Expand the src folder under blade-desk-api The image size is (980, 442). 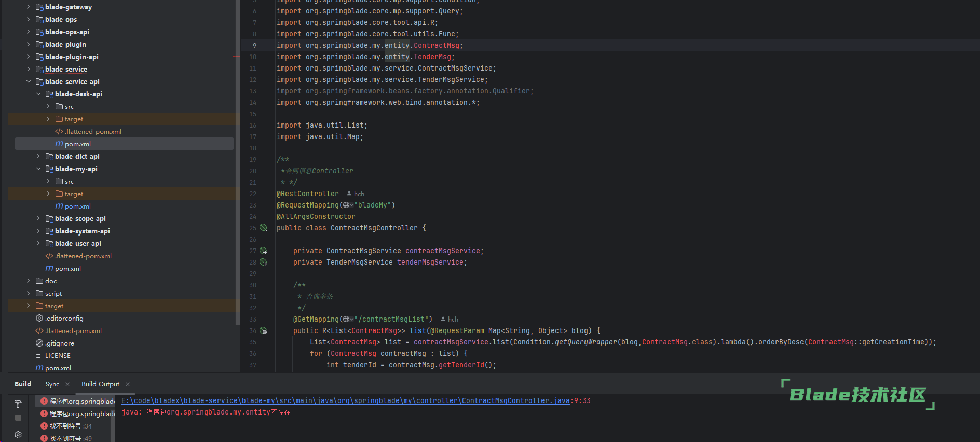pyautogui.click(x=48, y=106)
